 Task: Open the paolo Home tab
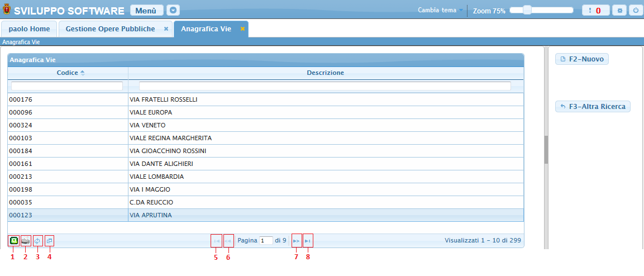point(29,29)
